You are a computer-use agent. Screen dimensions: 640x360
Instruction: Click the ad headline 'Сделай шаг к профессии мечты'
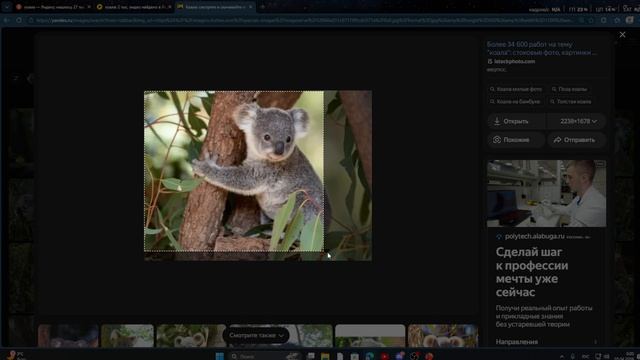tap(532, 272)
